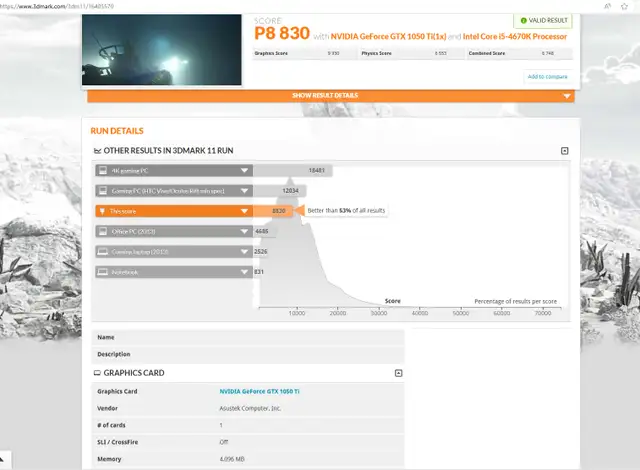
Task: Click the favorites star icon in address bar
Action: (x=624, y=6)
